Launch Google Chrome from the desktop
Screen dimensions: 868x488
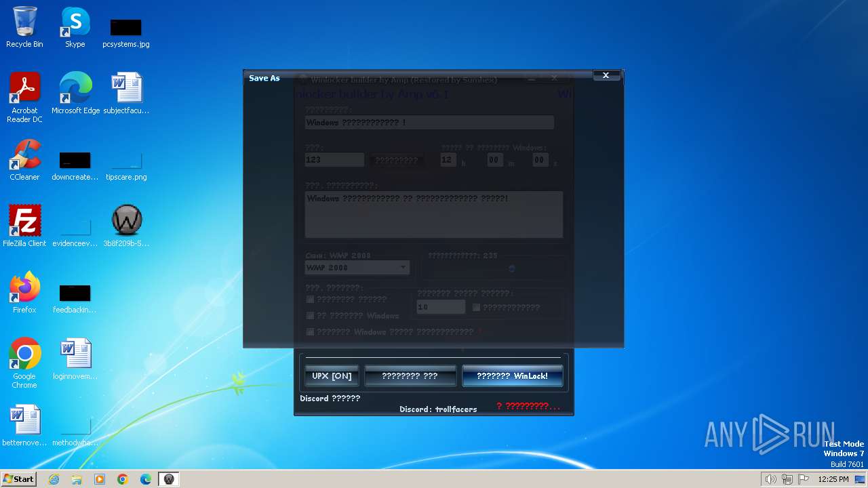click(24, 363)
